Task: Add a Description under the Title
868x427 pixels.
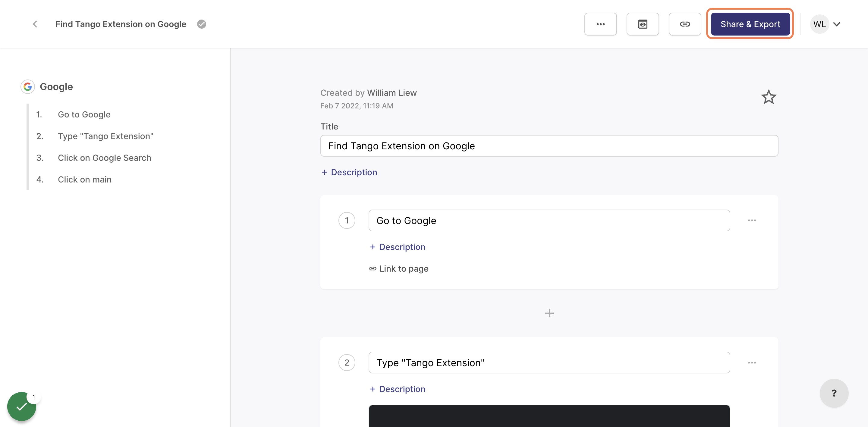Action: (349, 172)
